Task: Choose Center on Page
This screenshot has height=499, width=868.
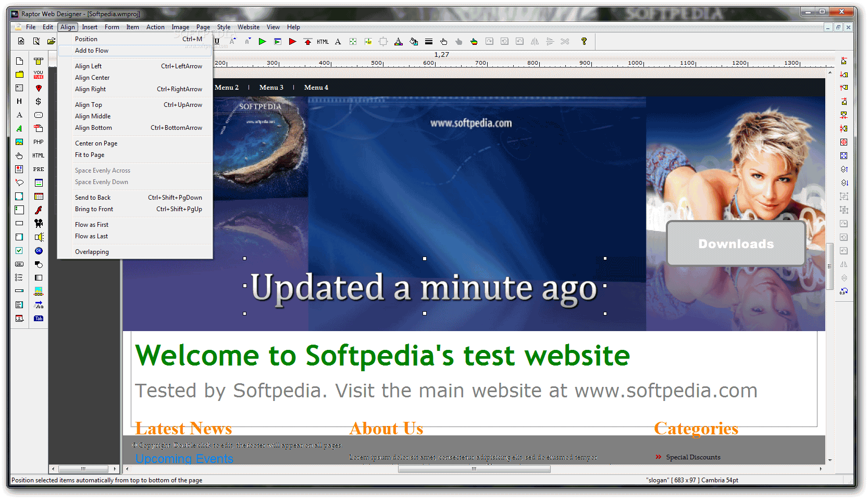Action: (135, 143)
